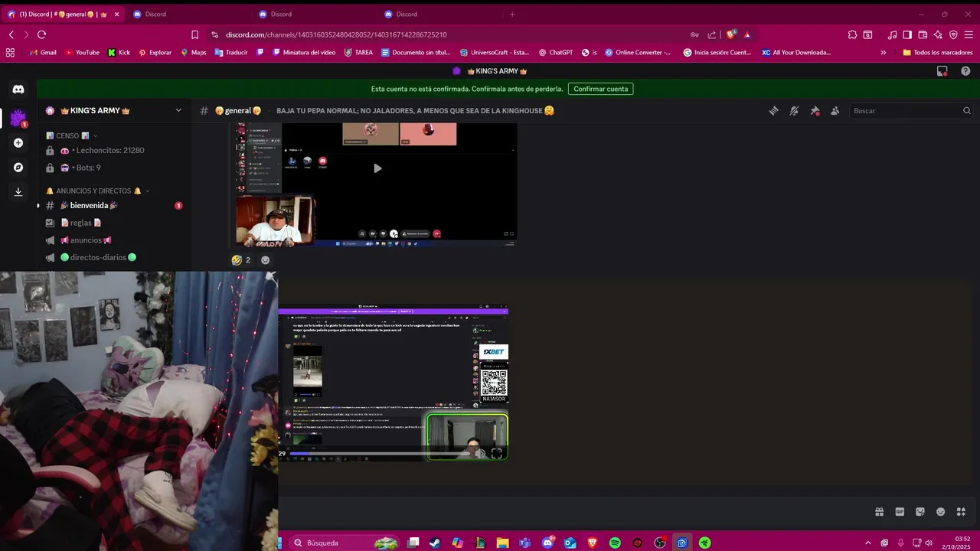Viewport: 980px width, 551px height.
Task: Open the Brave VPN shield icon
Action: (x=953, y=34)
